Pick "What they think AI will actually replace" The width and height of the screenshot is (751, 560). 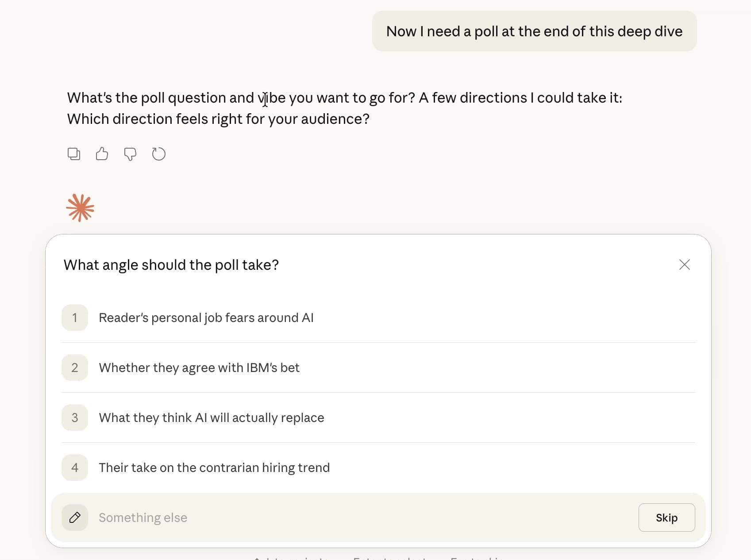[x=212, y=418]
